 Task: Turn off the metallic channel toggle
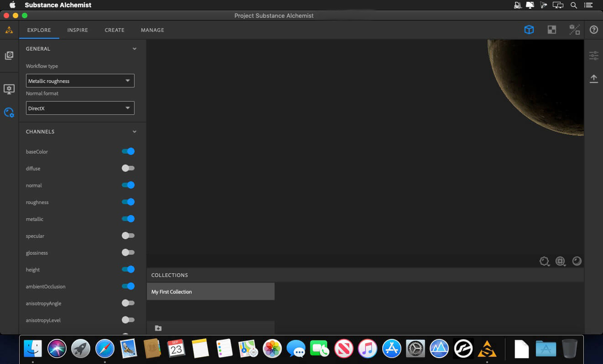point(128,219)
